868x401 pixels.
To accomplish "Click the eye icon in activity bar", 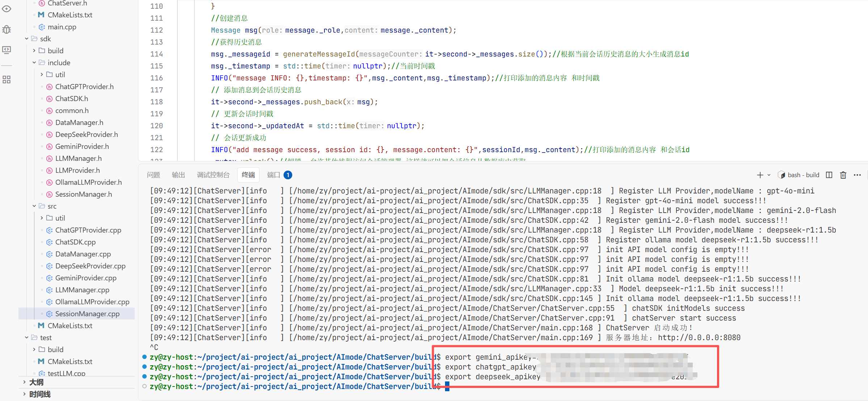I will click(x=7, y=9).
